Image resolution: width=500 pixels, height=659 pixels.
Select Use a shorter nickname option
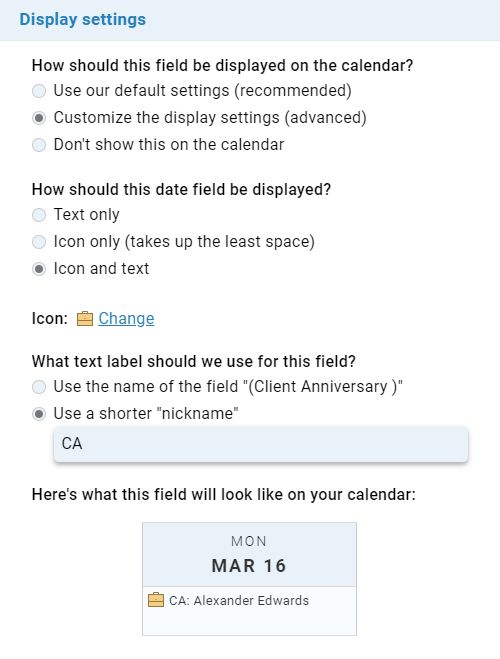click(x=39, y=414)
